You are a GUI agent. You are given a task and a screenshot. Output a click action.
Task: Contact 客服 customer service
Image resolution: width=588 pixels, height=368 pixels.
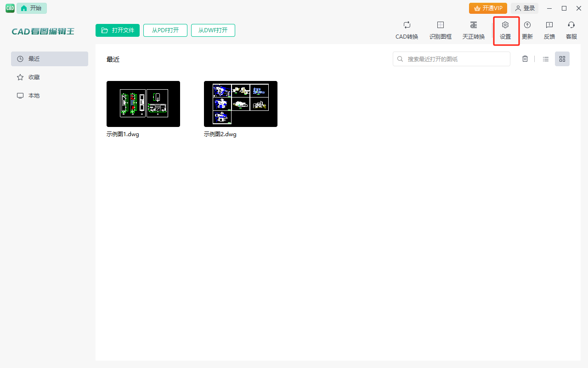(x=571, y=30)
